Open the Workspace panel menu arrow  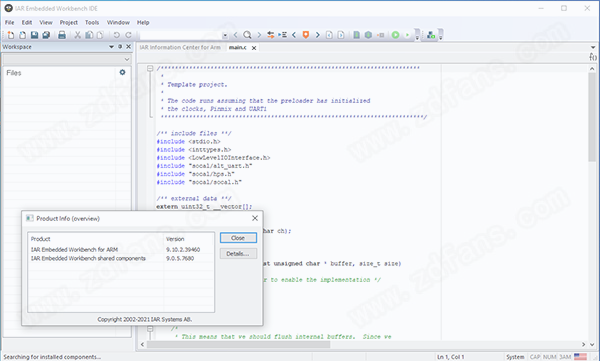coord(111,47)
